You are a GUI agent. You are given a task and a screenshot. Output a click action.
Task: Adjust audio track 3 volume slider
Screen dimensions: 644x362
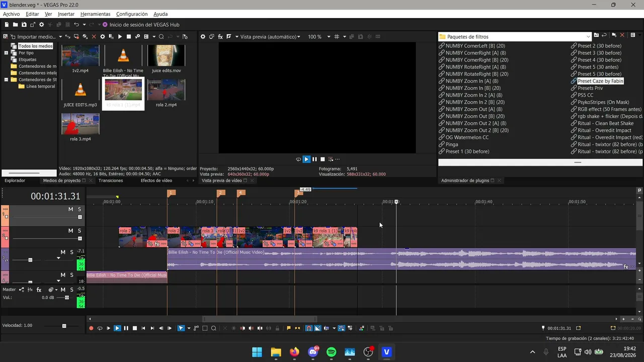point(30,260)
